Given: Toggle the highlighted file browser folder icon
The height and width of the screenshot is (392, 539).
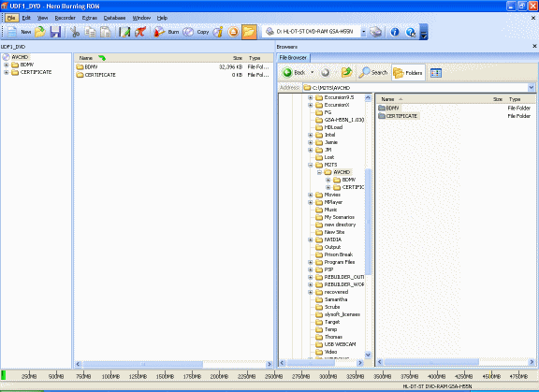Looking at the screenshot, I should pos(249,32).
